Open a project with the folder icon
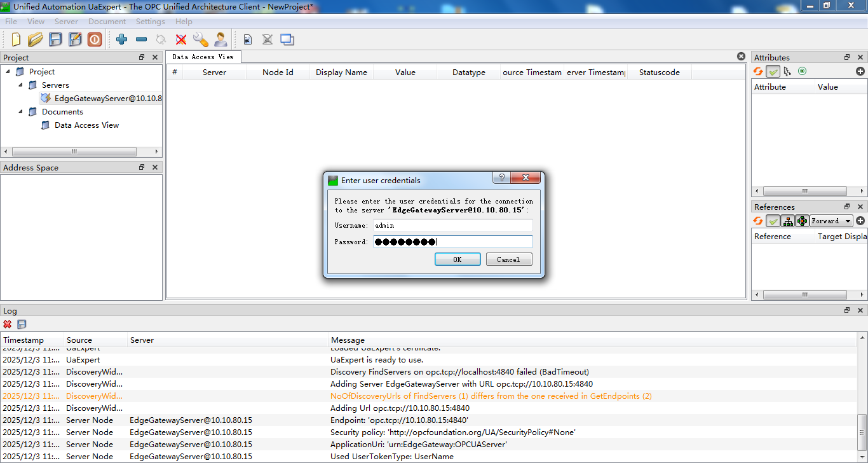The image size is (868, 463). click(35, 39)
